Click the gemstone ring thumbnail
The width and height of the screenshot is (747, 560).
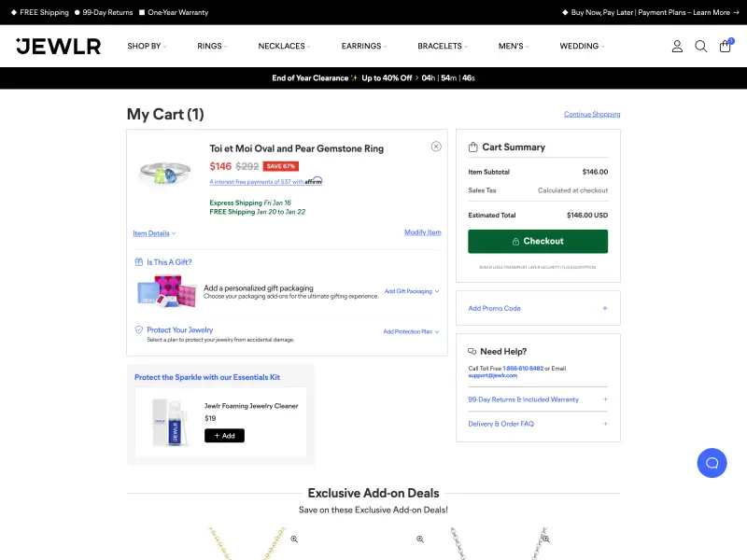pyautogui.click(x=166, y=173)
